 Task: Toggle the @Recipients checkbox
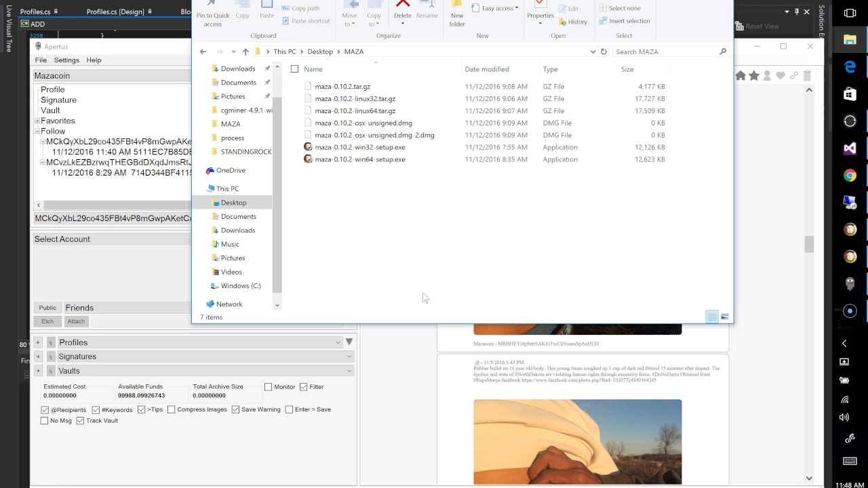(x=45, y=410)
